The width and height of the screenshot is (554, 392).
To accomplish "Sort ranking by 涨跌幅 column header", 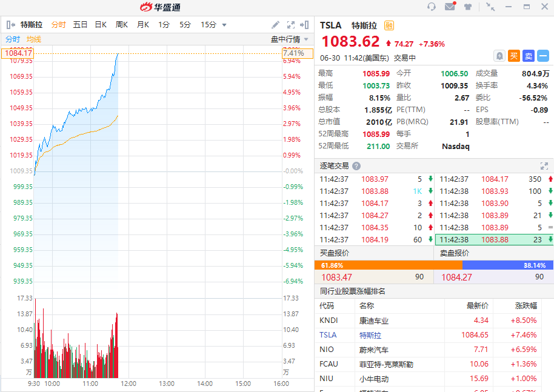I will point(526,306).
